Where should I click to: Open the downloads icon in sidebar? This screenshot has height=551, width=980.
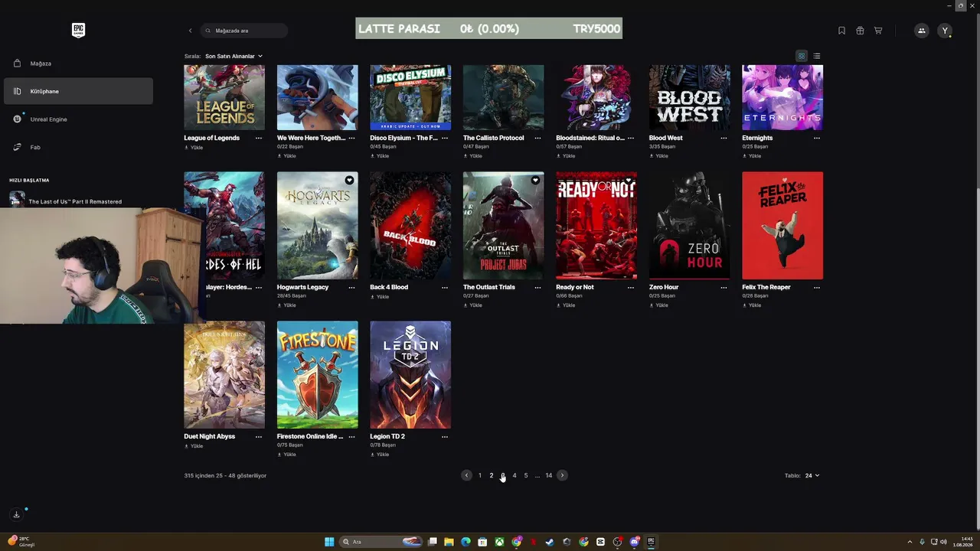(16, 514)
